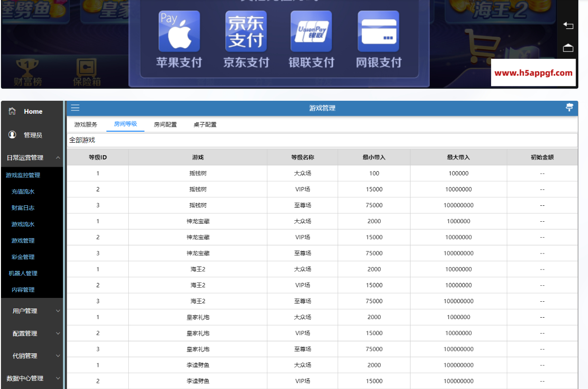Open 彩金管理 in sidebar
The height and width of the screenshot is (389, 588).
click(x=23, y=257)
